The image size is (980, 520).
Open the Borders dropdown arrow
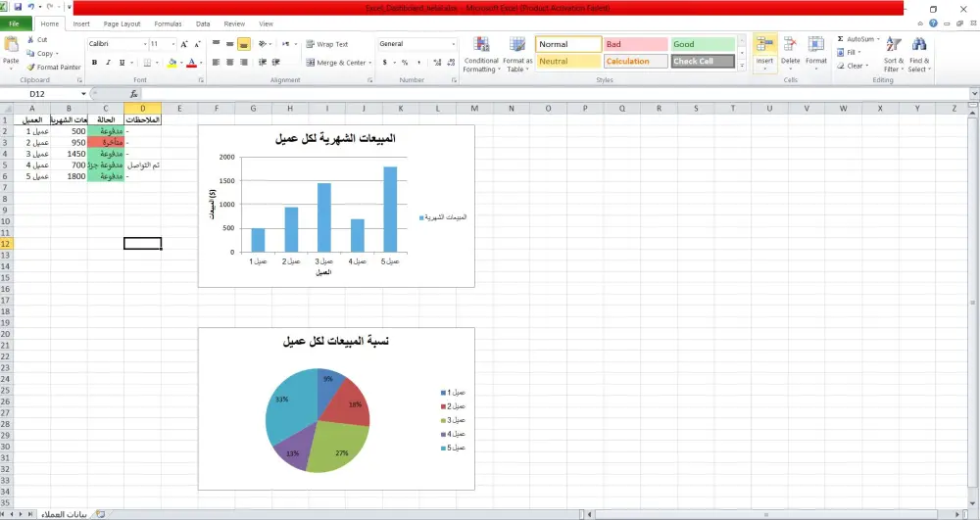coord(157,63)
